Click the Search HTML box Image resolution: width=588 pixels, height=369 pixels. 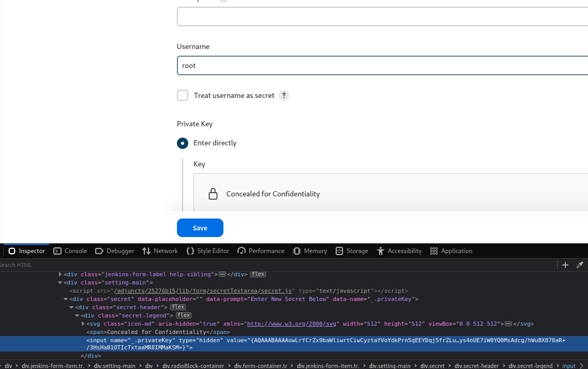pyautogui.click(x=277, y=265)
